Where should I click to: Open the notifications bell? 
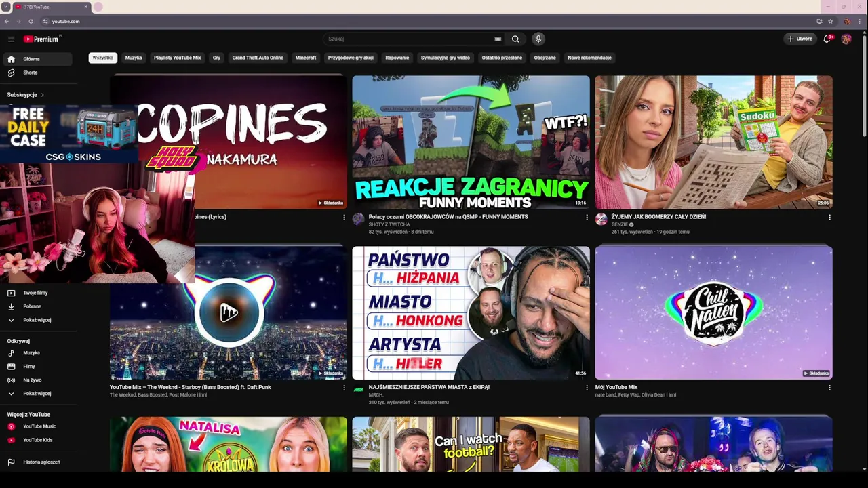tap(827, 39)
